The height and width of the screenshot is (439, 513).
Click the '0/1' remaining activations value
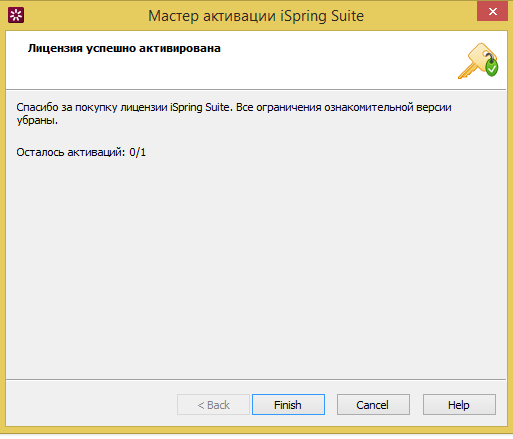[138, 152]
